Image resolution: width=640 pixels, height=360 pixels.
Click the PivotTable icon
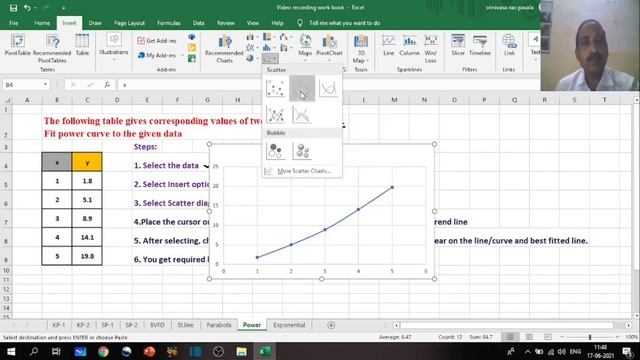coord(18,45)
